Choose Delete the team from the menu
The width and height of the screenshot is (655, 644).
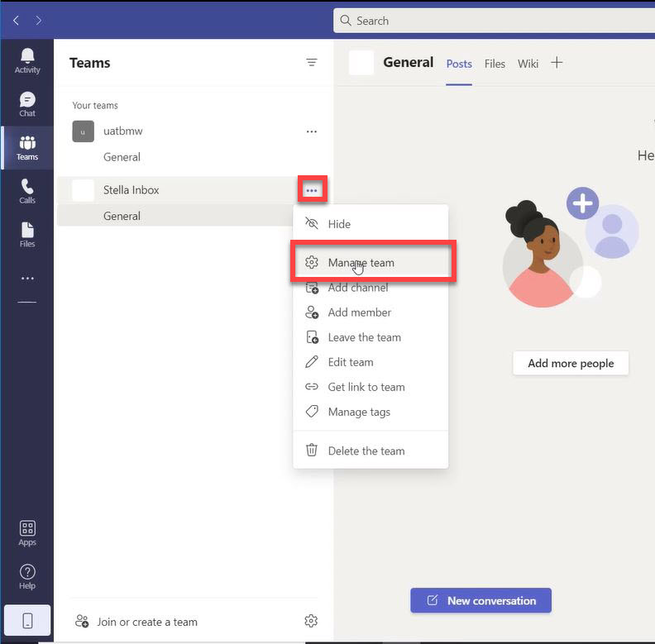(371, 451)
